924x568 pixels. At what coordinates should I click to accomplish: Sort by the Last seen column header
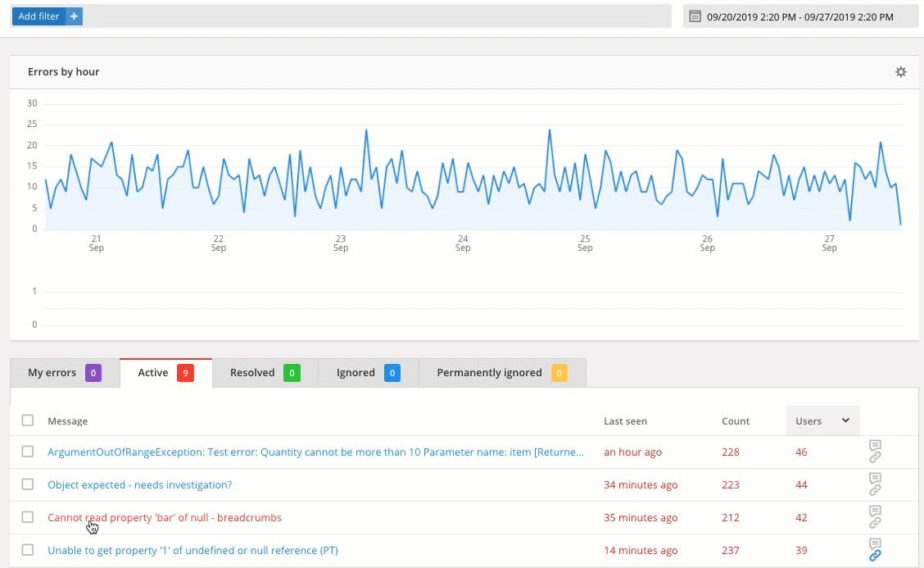pyautogui.click(x=625, y=421)
